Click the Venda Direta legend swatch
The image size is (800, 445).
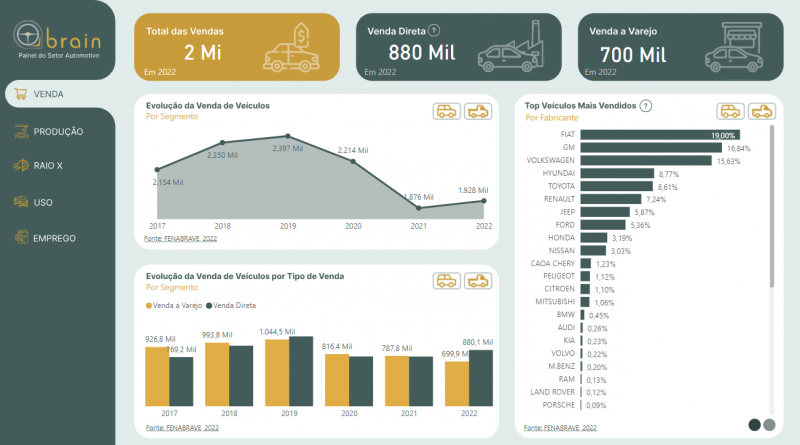click(x=209, y=306)
